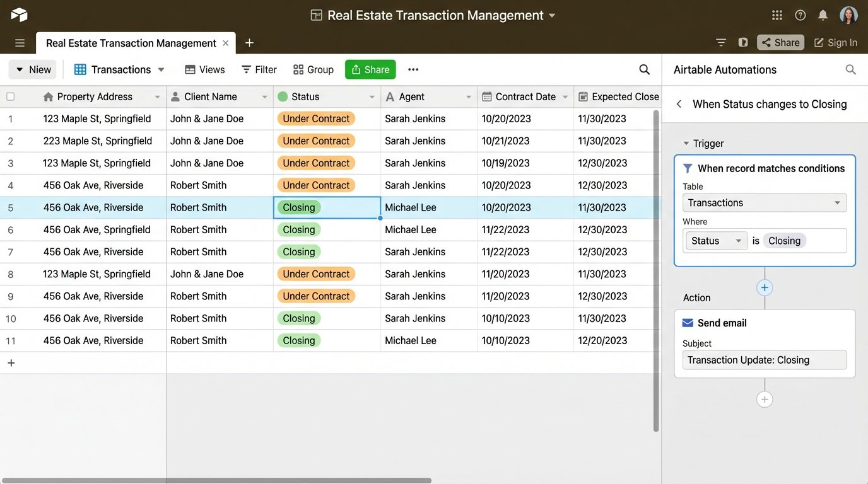Open the Status condition dropdown
The height and width of the screenshot is (484, 868).
click(715, 240)
